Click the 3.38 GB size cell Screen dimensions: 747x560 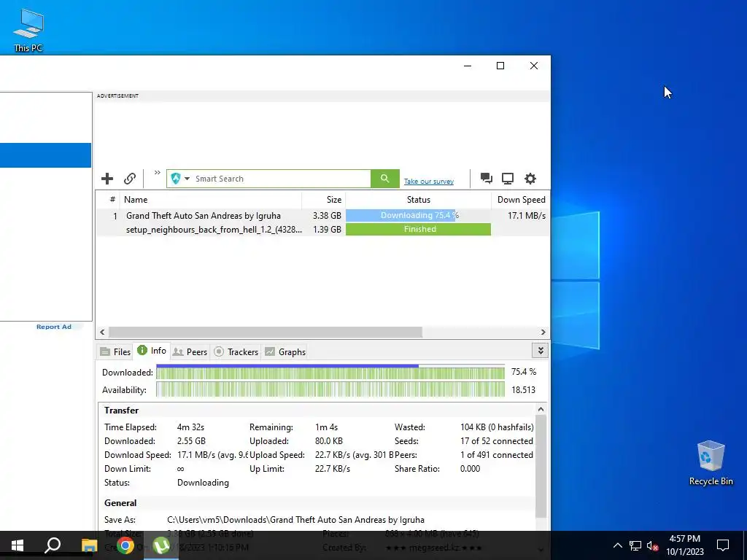point(327,216)
